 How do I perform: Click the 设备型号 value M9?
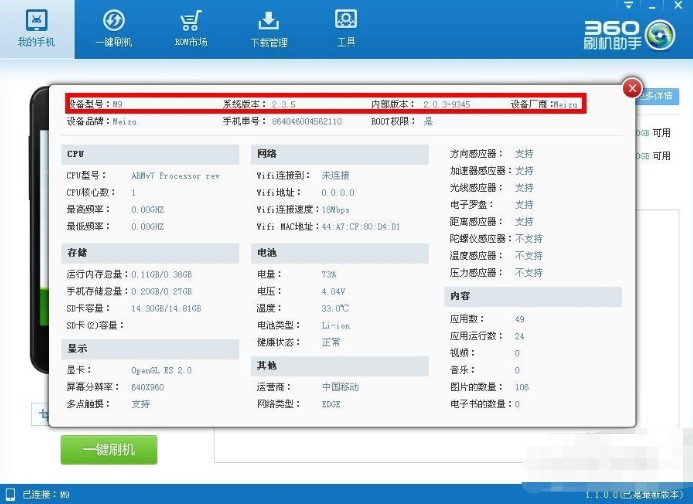pyautogui.click(x=117, y=104)
